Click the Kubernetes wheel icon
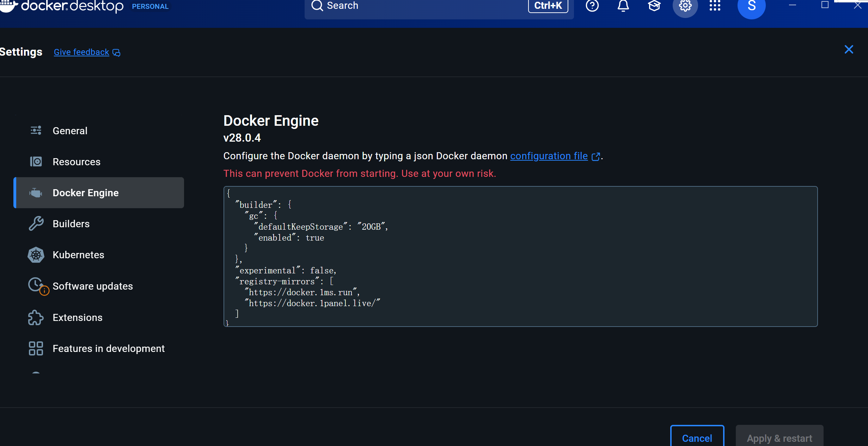The height and width of the screenshot is (446, 868). pyautogui.click(x=36, y=255)
